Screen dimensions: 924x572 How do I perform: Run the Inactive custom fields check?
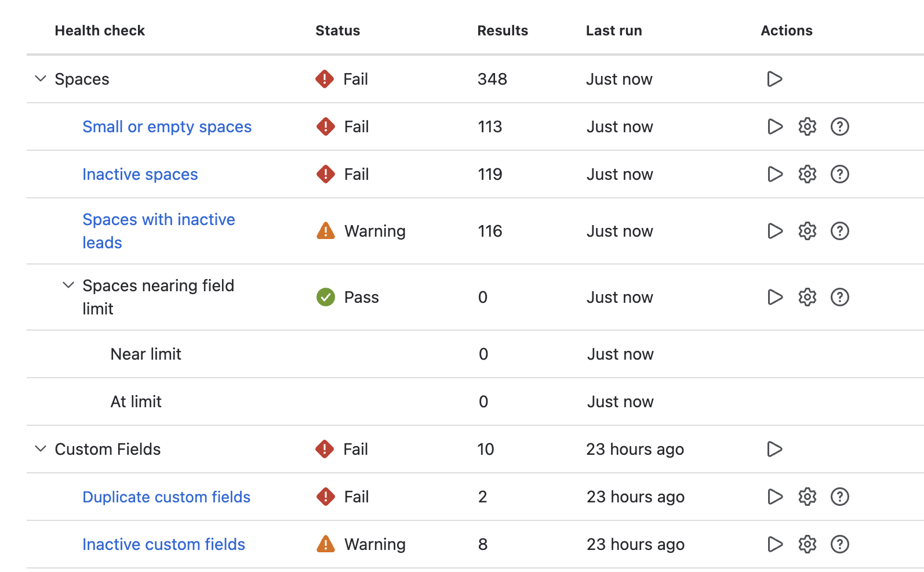(775, 544)
